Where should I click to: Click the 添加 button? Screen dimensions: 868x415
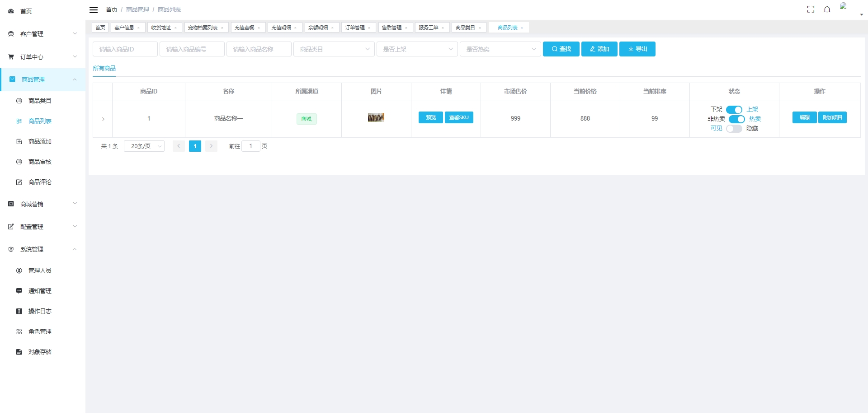[x=599, y=49]
